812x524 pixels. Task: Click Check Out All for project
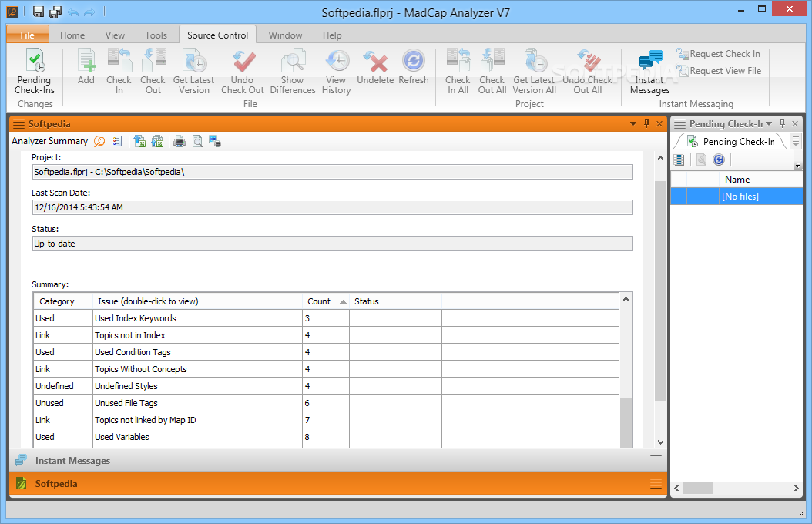(492, 72)
